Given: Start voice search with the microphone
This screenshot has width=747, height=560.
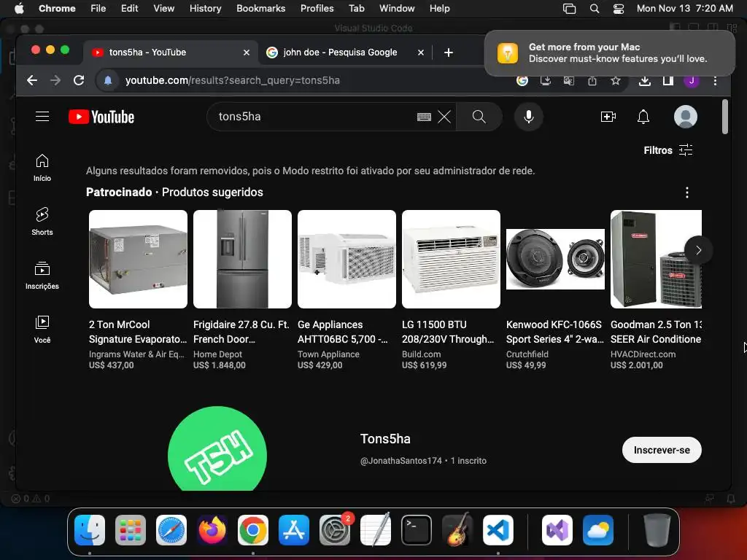Looking at the screenshot, I should click(528, 117).
